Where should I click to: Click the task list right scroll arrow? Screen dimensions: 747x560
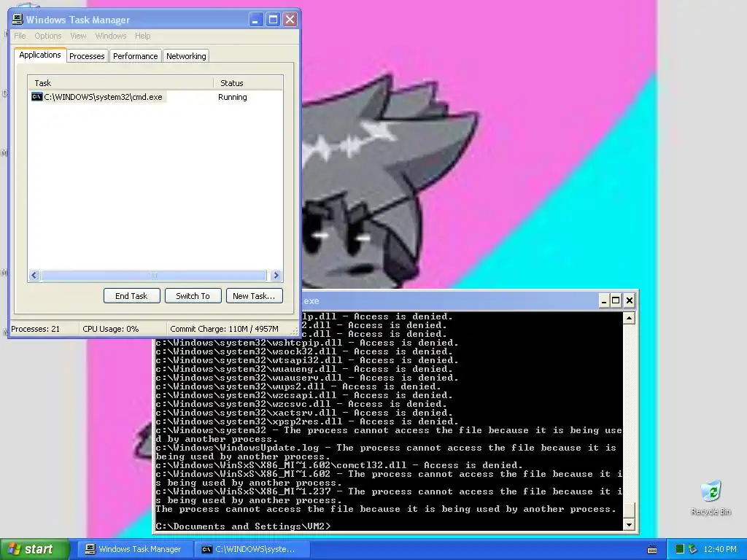[276, 275]
